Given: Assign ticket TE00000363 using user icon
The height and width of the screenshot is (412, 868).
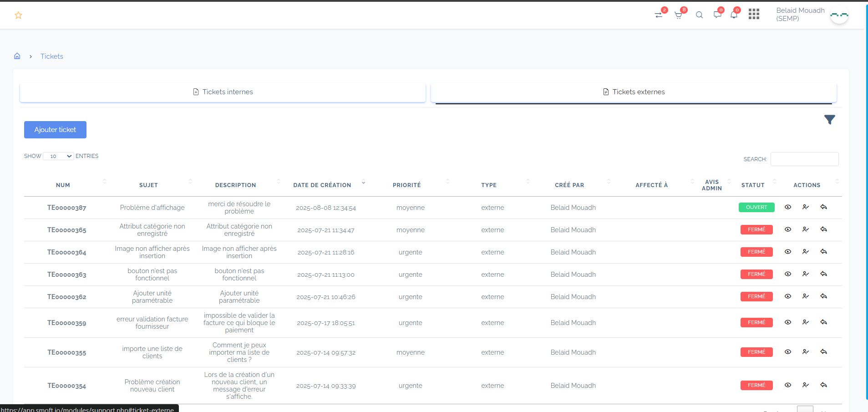Looking at the screenshot, I should pos(806,274).
